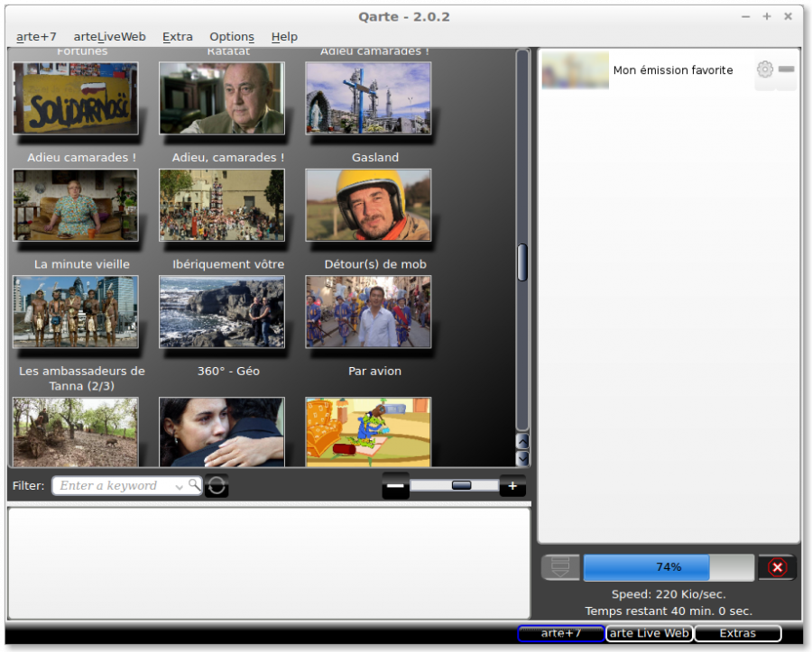The width and height of the screenshot is (812, 652).
Task: Open the arteLiveWeb menu
Action: (x=110, y=37)
